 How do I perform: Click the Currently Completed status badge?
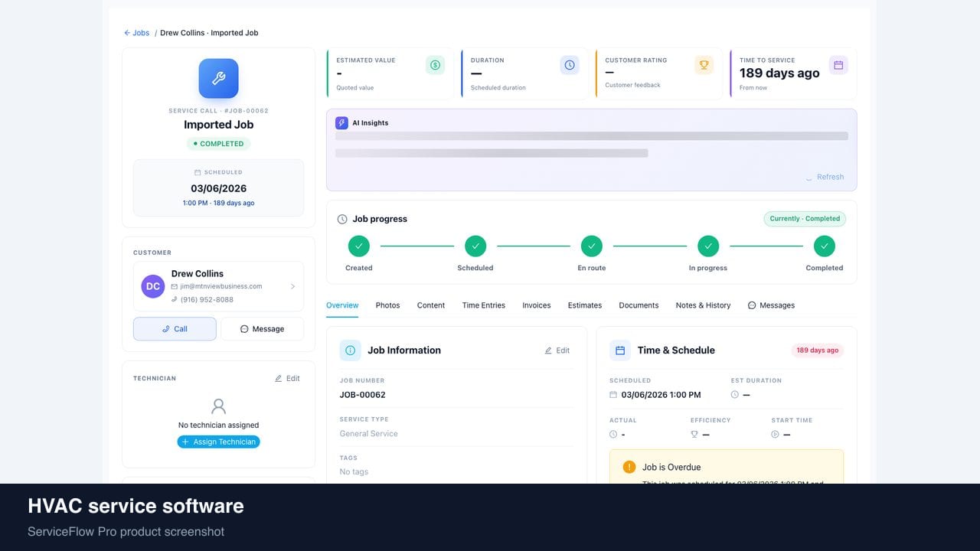pyautogui.click(x=805, y=219)
